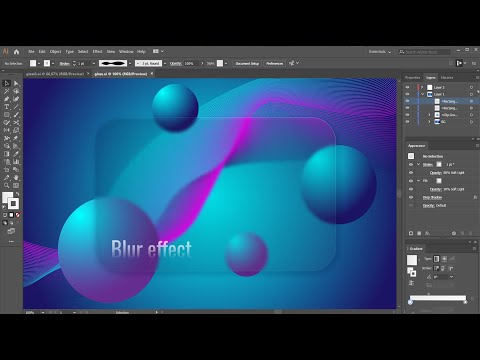This screenshot has width=480, height=360.
Task: Toggle stroke Opacity Soft Light visibility
Action: click(411, 173)
